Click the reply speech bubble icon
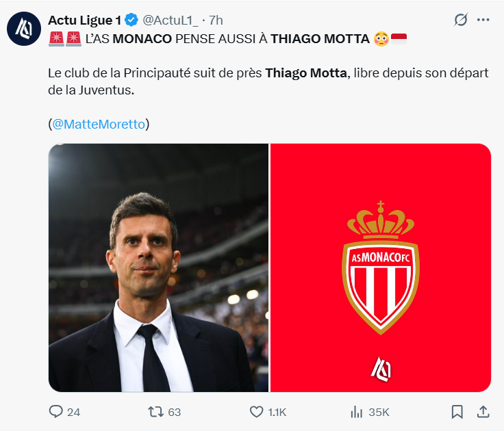The height and width of the screenshot is (431, 504). 56,412
